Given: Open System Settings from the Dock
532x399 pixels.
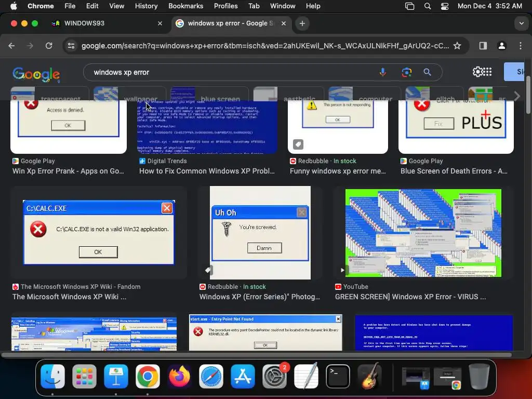Looking at the screenshot, I should pyautogui.click(x=274, y=376).
